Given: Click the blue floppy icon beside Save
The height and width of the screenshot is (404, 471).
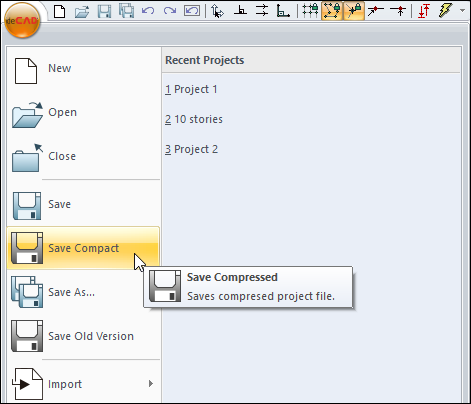Looking at the screenshot, I should tap(27, 206).
